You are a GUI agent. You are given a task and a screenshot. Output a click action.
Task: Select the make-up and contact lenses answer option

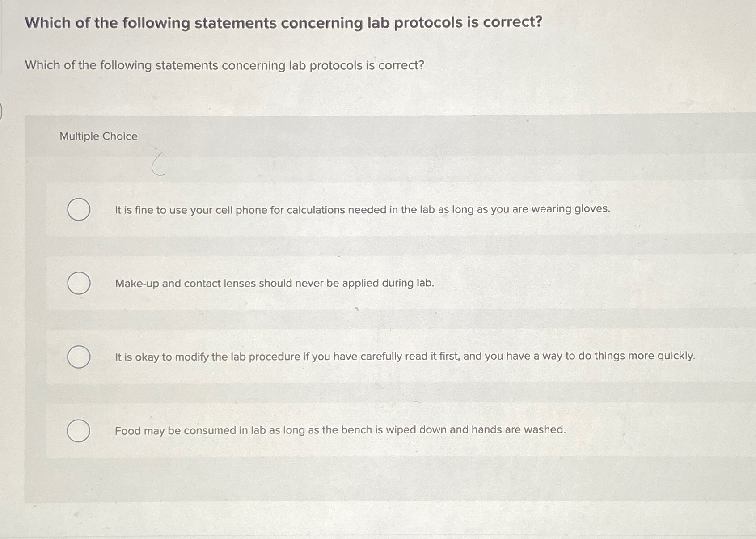point(78,283)
